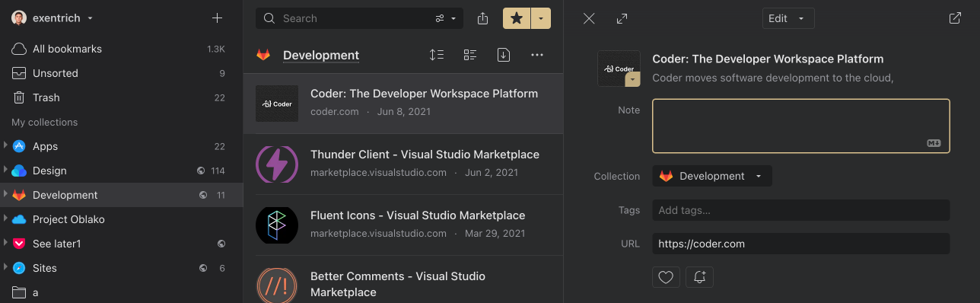Select Design collection cloud icon
Screen dimensions: 980x303
point(19,171)
